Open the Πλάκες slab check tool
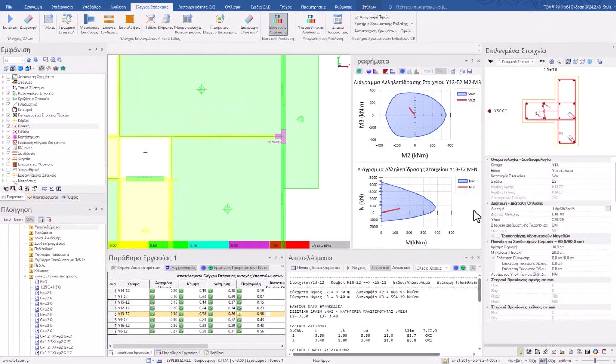The image size is (616, 364). click(48, 19)
